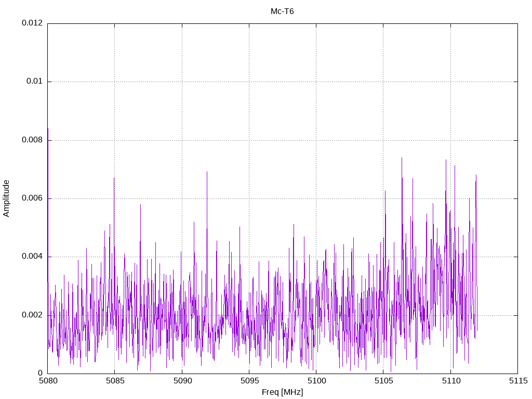This screenshot has height=399, width=532.
Task: Click the 5095 x-axis tick label
Action: pos(249,381)
